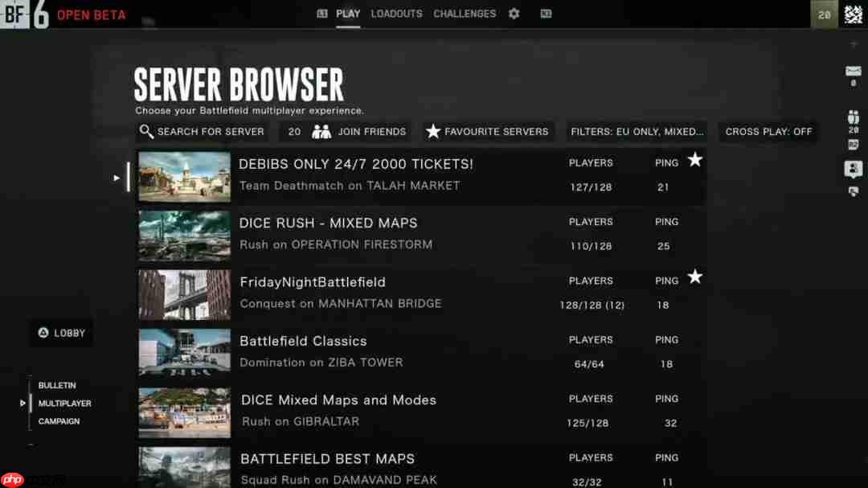Select Bulletin in the left menu
Viewport: 868px width, 488px height.
57,385
